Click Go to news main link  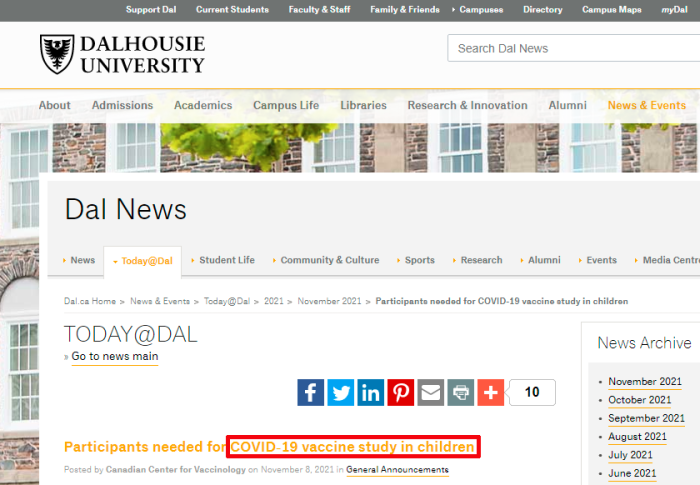(115, 356)
